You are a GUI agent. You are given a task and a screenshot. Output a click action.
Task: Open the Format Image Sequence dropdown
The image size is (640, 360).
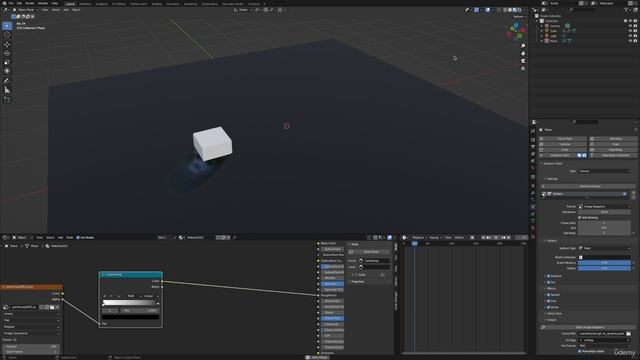point(604,207)
